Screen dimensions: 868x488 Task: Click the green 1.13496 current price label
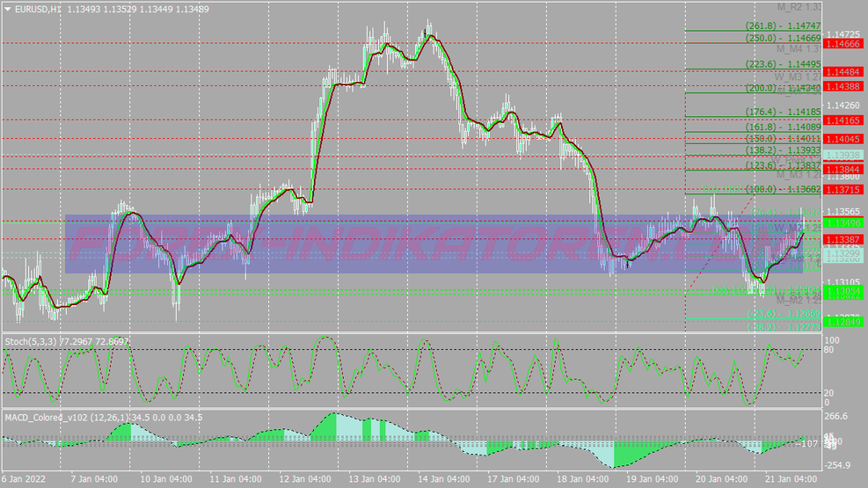(x=843, y=223)
